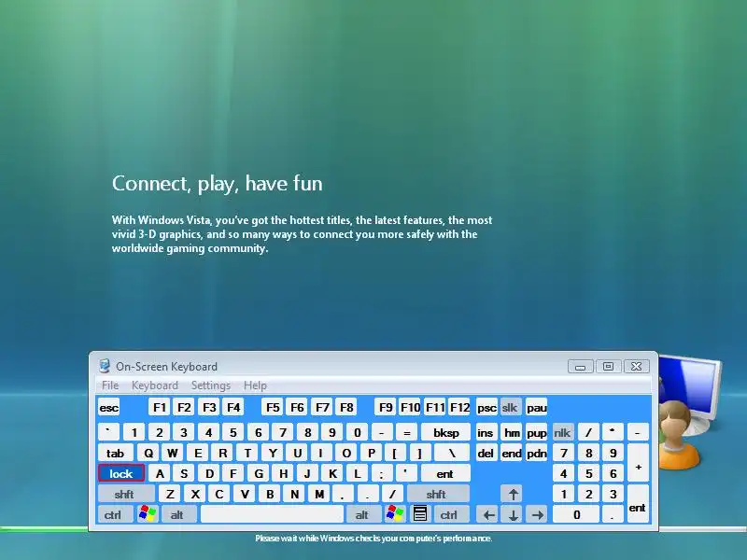
Task: Open the Keyboard menu
Action: (154, 385)
